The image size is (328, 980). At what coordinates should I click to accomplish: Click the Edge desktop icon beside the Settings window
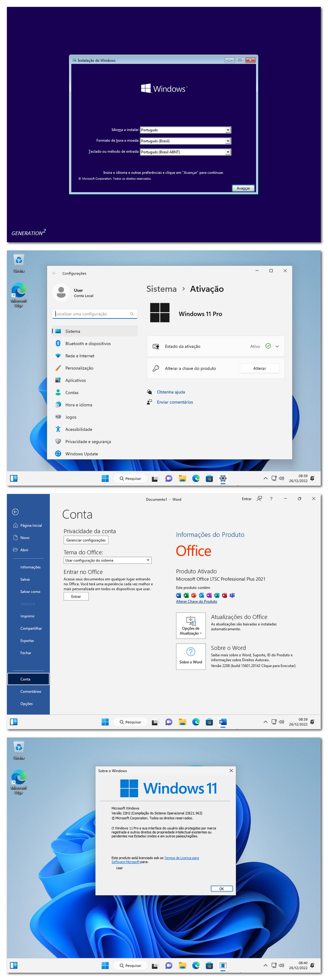pyautogui.click(x=19, y=295)
